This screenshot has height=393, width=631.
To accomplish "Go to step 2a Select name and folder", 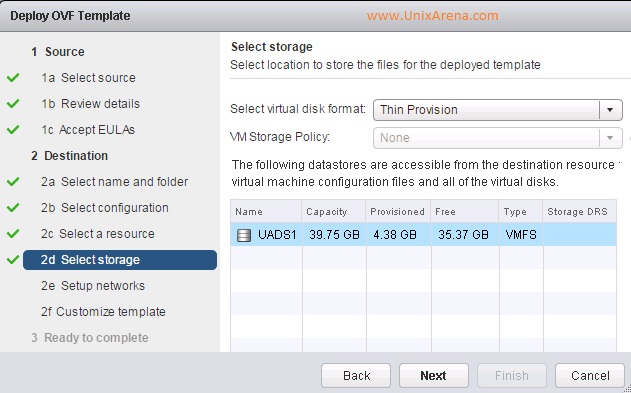I will pos(114,182).
